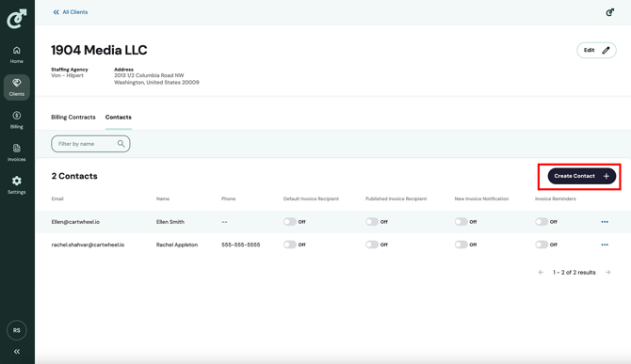Select the Contacts tab
This screenshot has height=364, width=631.
point(119,118)
